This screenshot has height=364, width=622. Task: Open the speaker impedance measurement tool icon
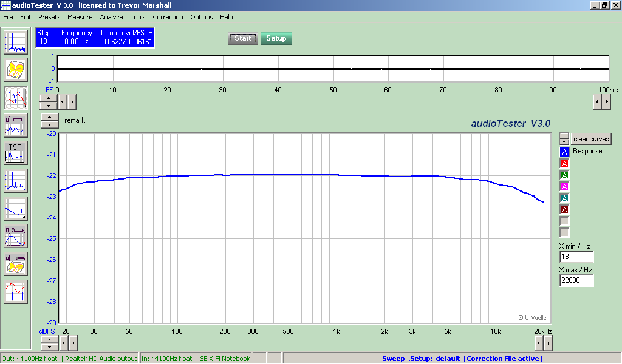pyautogui.click(x=15, y=125)
